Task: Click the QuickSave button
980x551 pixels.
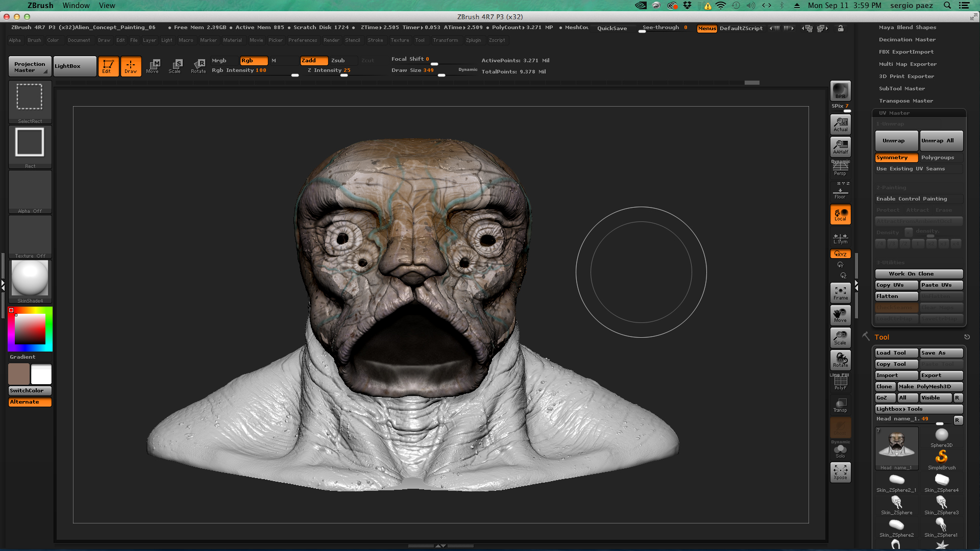Action: [612, 29]
